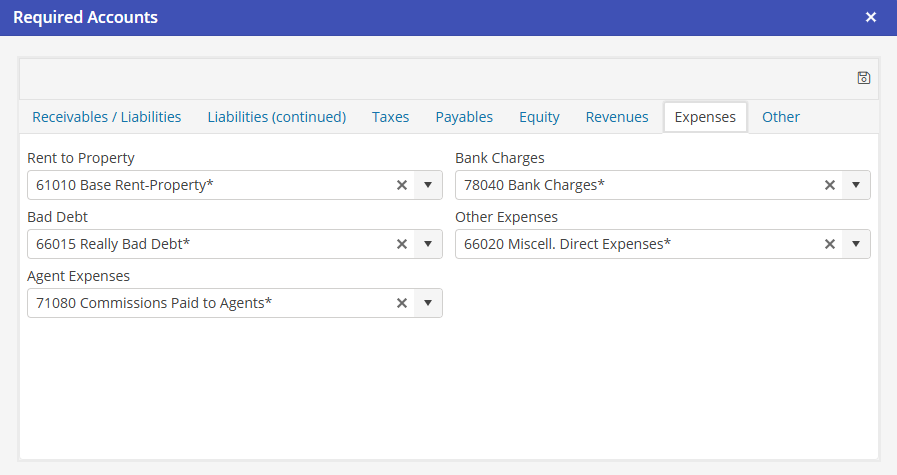Open the Bank Charges dropdown arrow

(856, 185)
